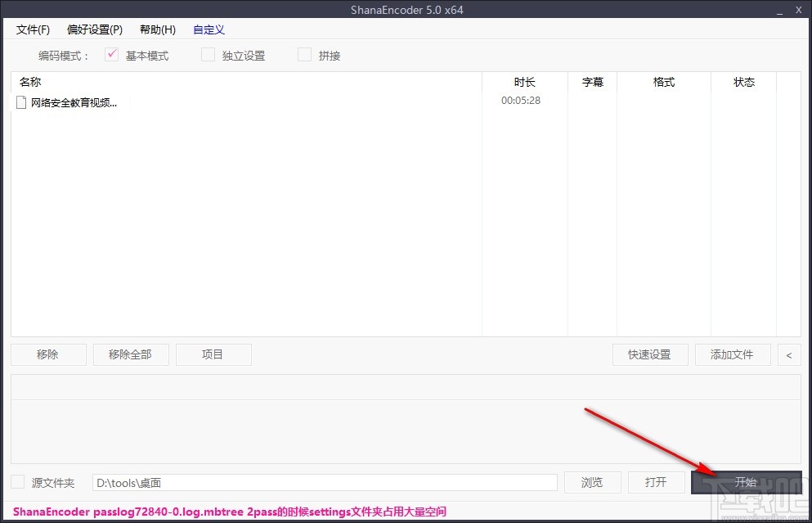Click the 状态 column header
The width and height of the screenshot is (812, 523).
tap(744, 82)
